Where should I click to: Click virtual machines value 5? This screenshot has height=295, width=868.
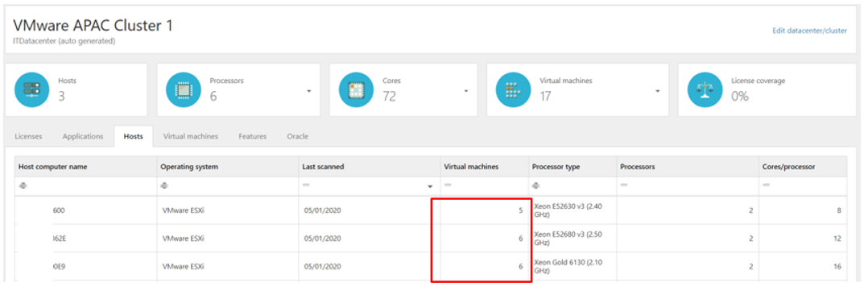pyautogui.click(x=520, y=210)
